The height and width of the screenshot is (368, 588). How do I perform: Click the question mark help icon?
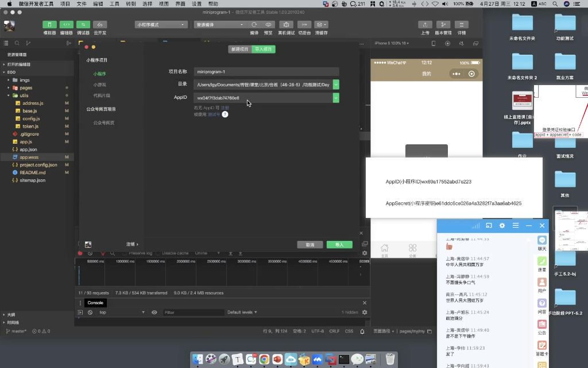click(225, 114)
